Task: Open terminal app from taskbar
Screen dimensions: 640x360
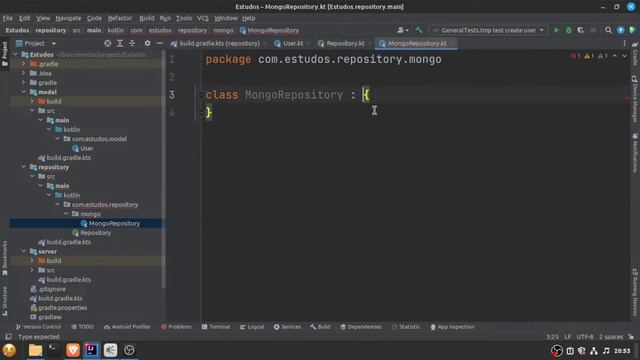Action: [x=53, y=350]
